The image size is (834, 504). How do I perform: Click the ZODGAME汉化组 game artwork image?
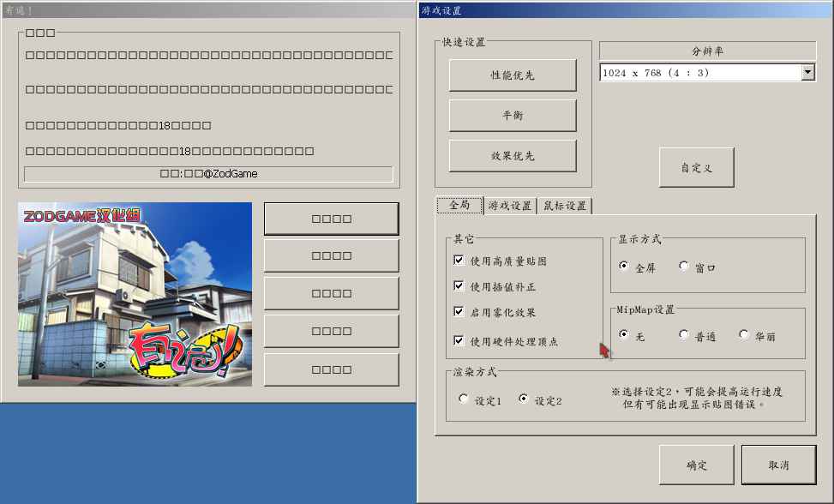click(135, 294)
